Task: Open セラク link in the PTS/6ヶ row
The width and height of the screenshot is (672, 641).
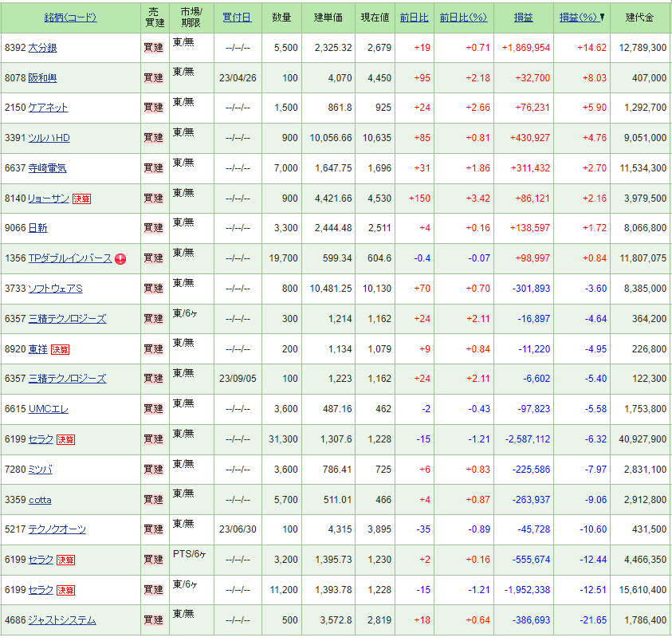Action: click(41, 560)
